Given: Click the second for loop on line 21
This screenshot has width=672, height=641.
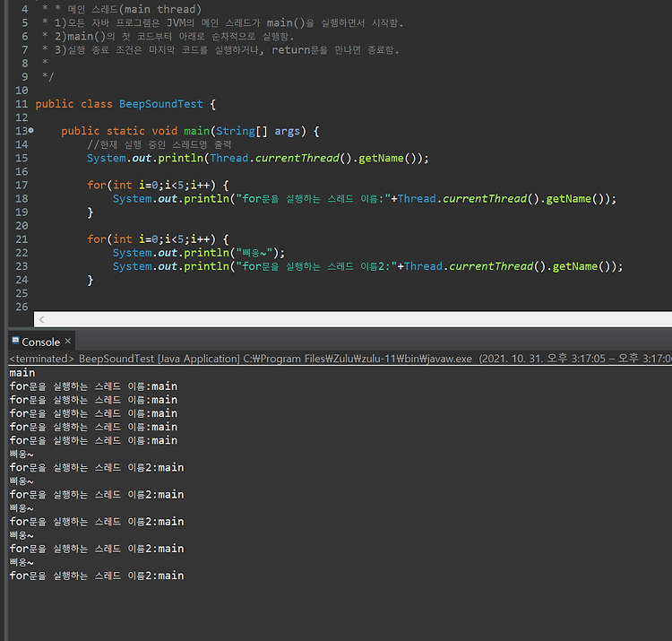Looking at the screenshot, I should [x=97, y=239].
